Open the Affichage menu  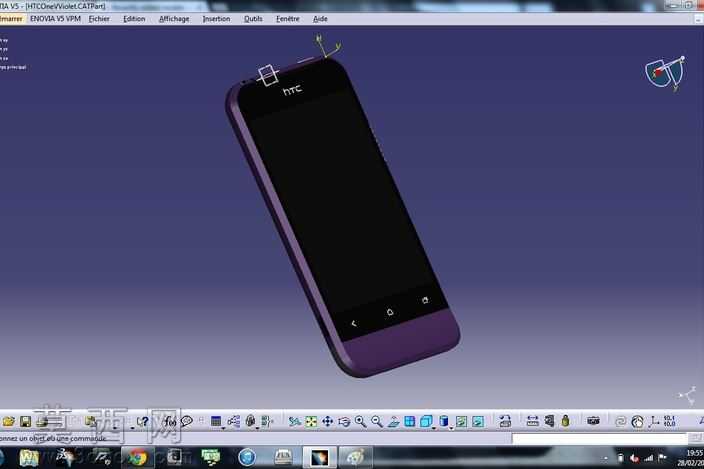(x=174, y=19)
